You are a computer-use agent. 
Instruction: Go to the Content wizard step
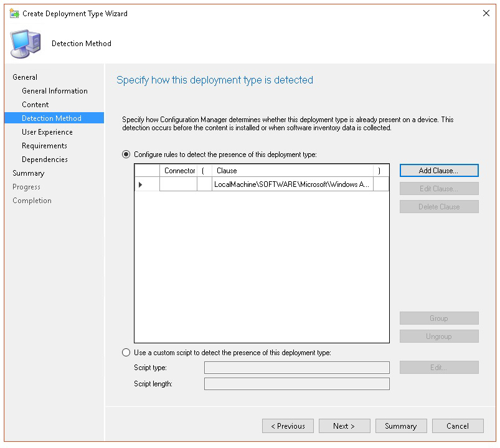point(35,105)
